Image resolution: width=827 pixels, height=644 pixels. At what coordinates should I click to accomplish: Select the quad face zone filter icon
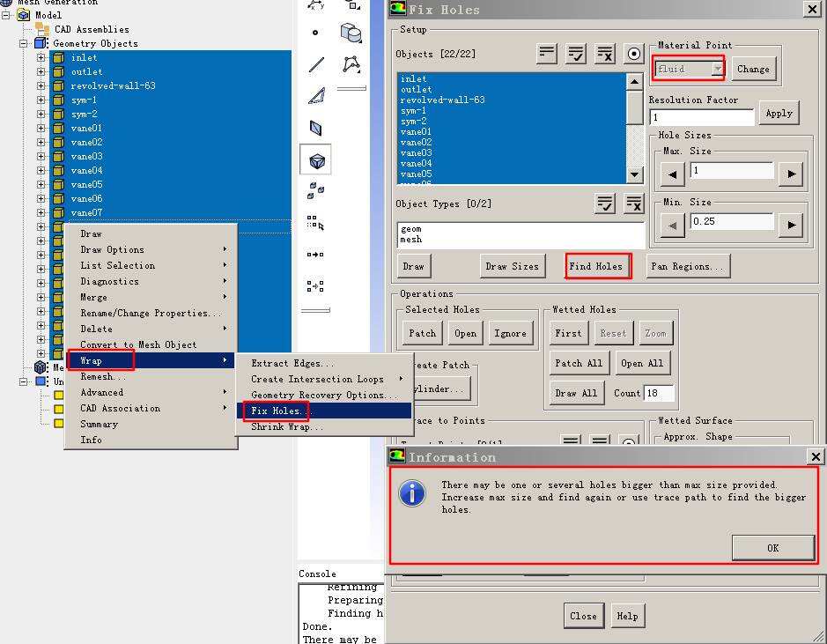316,128
